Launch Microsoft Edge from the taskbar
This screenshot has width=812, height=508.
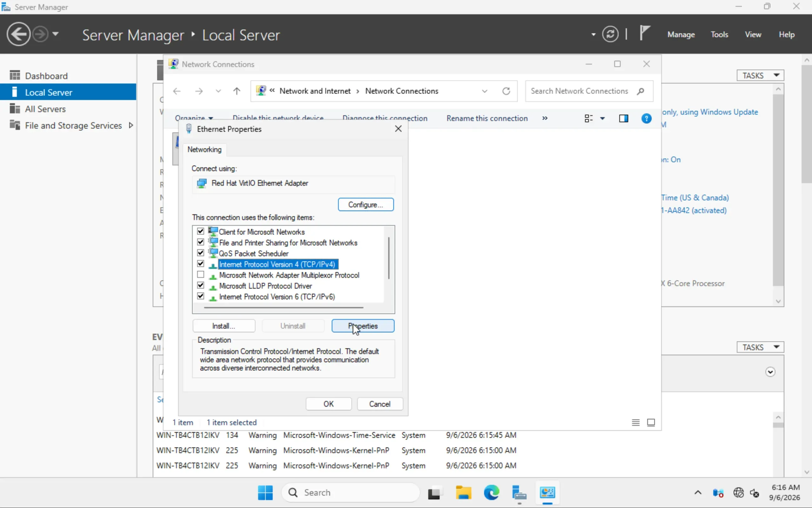point(491,492)
